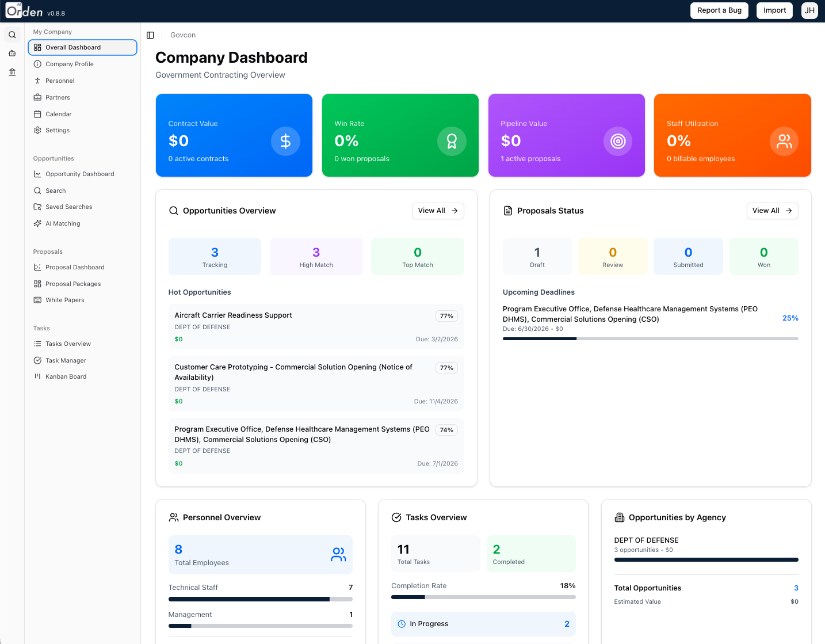Viewport: 825px width, 644px height.
Task: Open the Calendar from My Company
Action: point(58,114)
